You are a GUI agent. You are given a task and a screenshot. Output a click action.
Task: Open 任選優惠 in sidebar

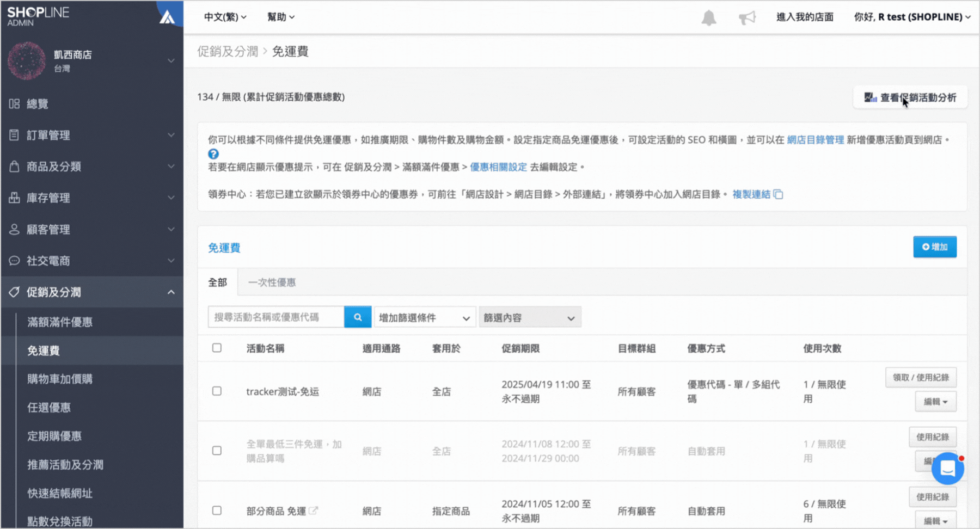49,408
